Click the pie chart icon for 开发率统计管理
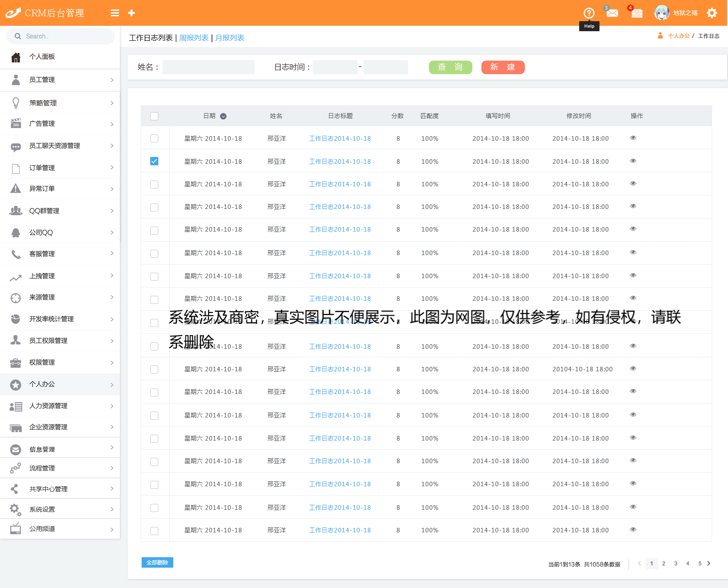 pyautogui.click(x=16, y=319)
